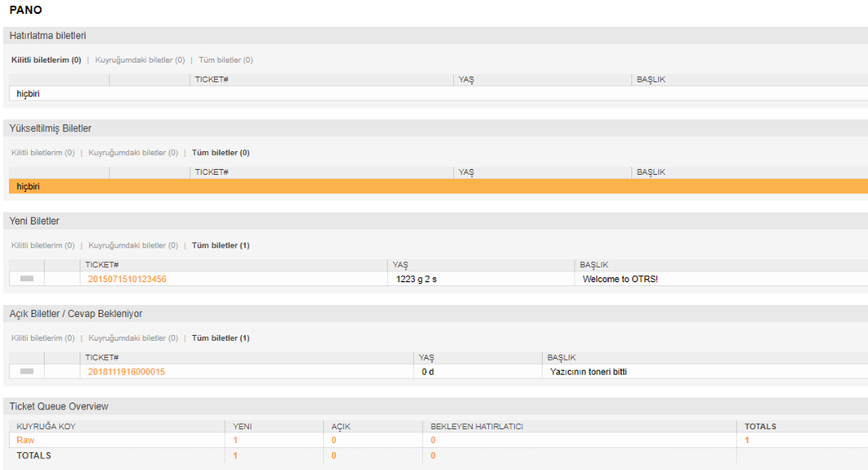
Task: Select Tüm biletler filter under Hatırlatma biletleri
Action: click(x=226, y=60)
